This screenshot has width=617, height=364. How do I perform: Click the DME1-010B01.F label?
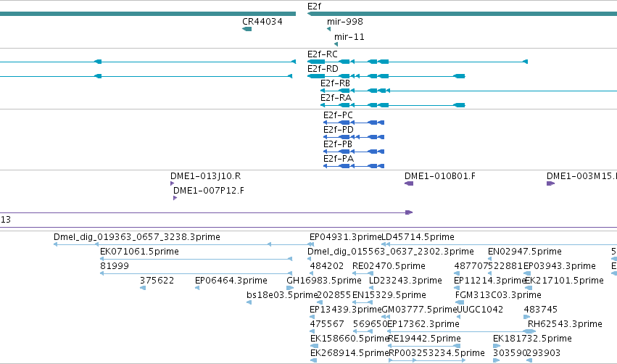pos(440,176)
